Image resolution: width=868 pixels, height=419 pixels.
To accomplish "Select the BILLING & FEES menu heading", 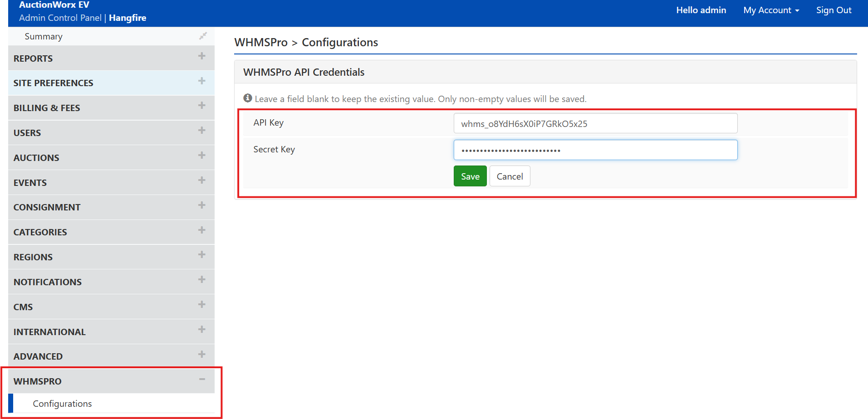I will [47, 108].
